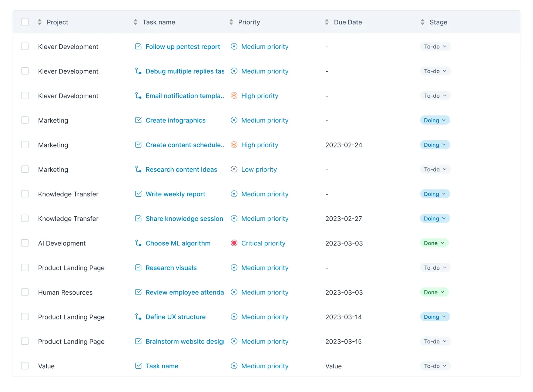Click high priority icon in Create content schedule row
The width and height of the screenshot is (533, 392).
tap(234, 145)
